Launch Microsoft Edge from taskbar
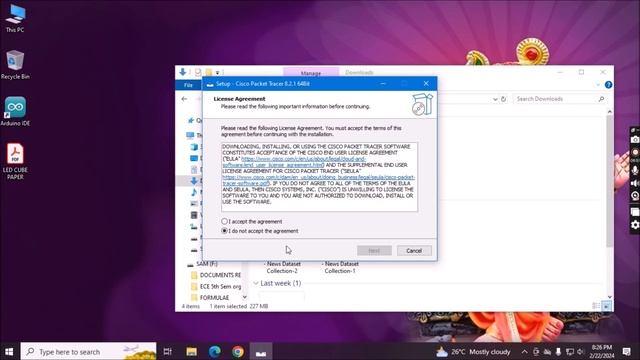The height and width of the screenshot is (360, 640). [215, 351]
